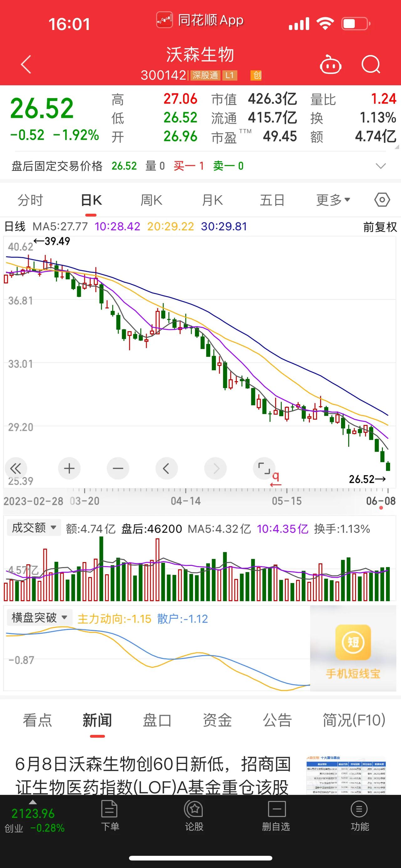Tap 主力动向:-1.15 label
This screenshot has height=868, width=401.
114,619
